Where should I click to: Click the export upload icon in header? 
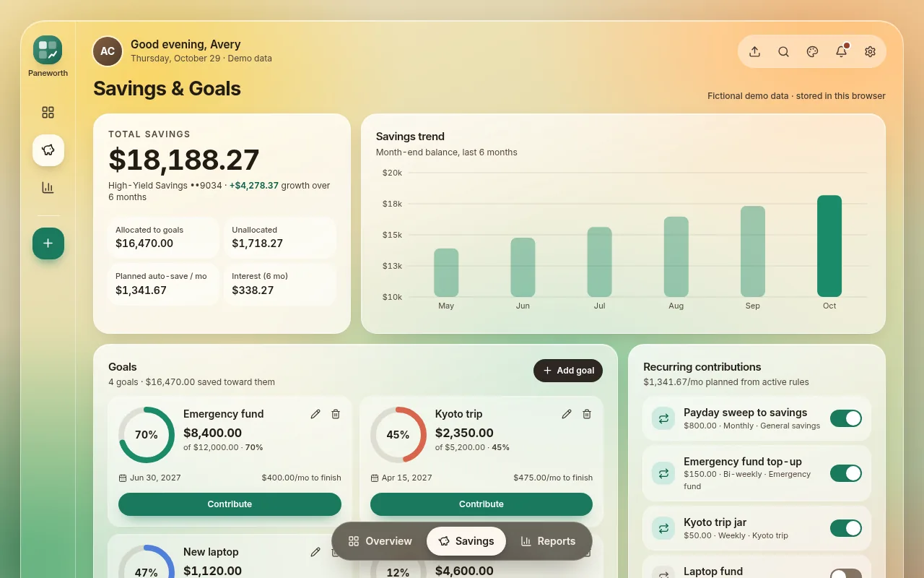click(x=754, y=51)
